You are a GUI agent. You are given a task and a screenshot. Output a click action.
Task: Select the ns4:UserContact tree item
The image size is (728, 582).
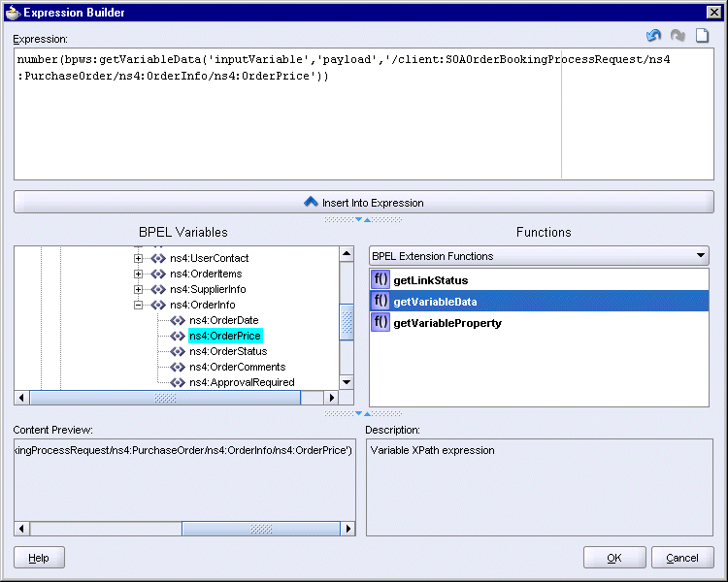point(209,258)
